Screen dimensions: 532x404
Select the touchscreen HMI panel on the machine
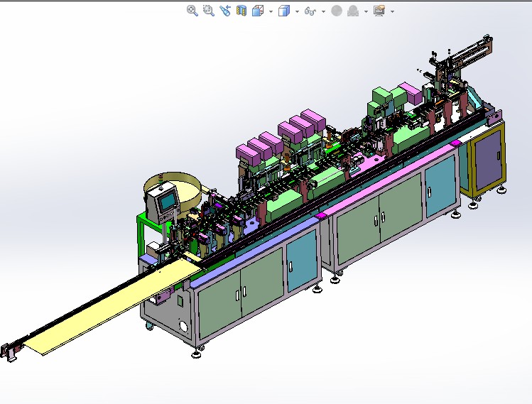tap(167, 202)
